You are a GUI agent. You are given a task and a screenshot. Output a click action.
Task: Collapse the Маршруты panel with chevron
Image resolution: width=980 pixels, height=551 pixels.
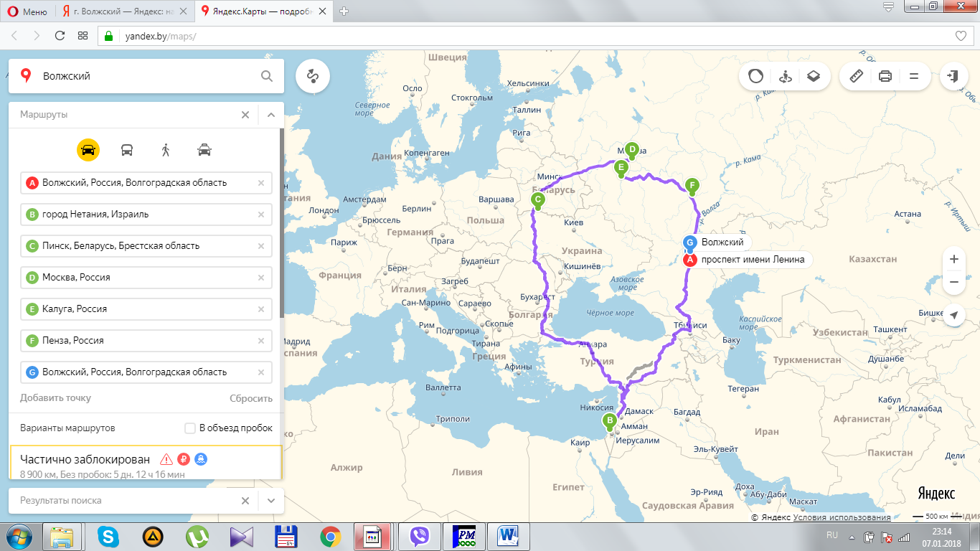[x=271, y=115]
